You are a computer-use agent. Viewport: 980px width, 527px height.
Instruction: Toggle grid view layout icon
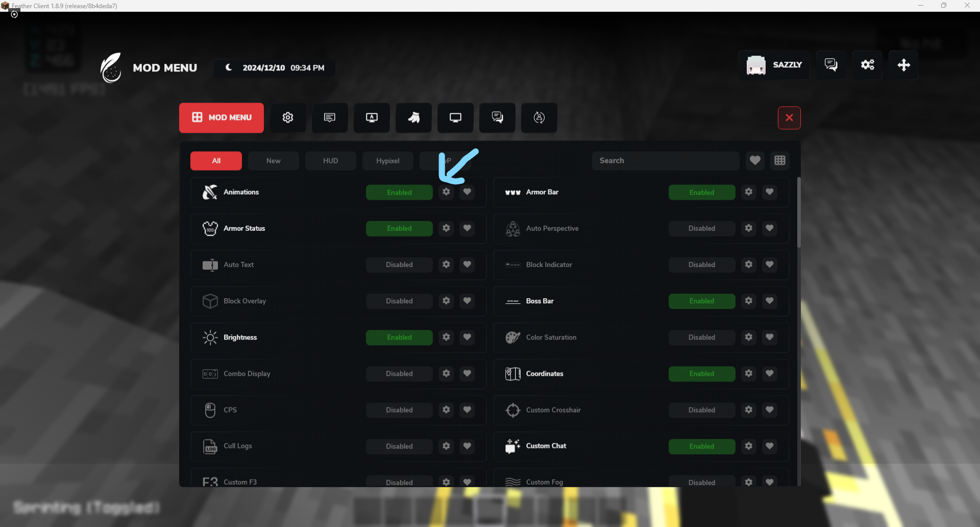pyautogui.click(x=779, y=160)
